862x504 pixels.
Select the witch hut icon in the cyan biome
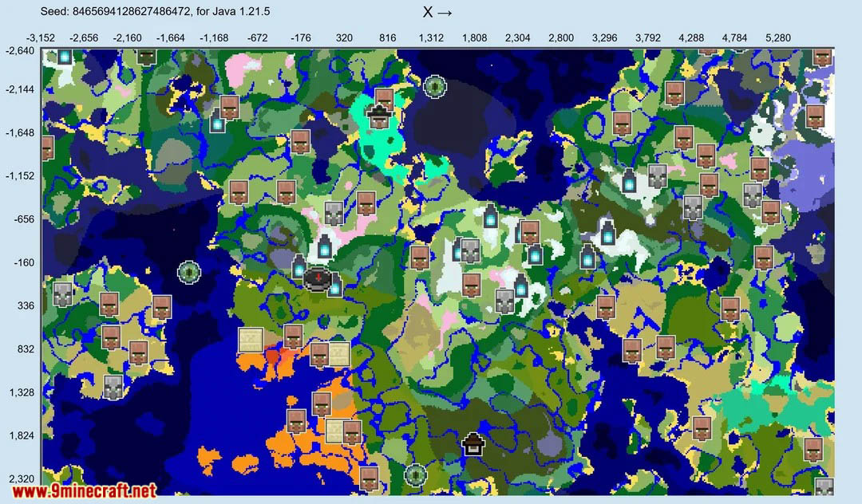click(x=379, y=117)
